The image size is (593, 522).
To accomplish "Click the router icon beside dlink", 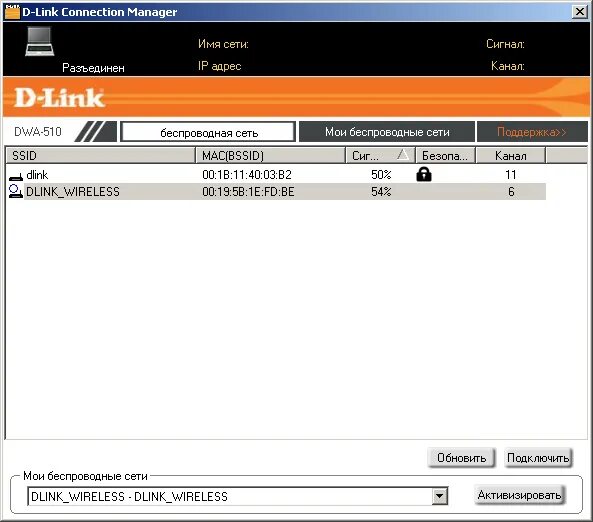I will [16, 176].
